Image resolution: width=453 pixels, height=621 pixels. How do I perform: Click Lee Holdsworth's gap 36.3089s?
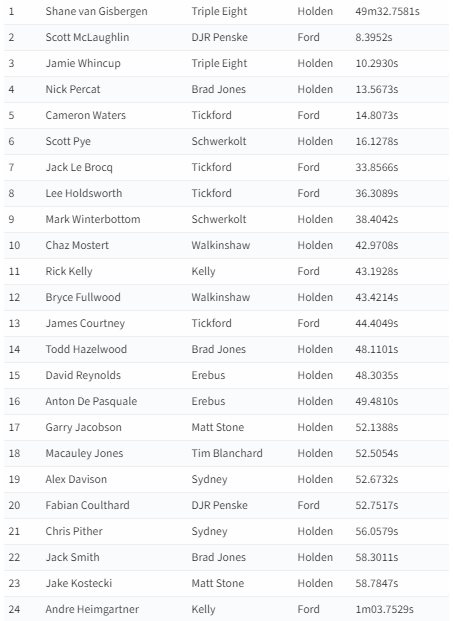pos(377,193)
